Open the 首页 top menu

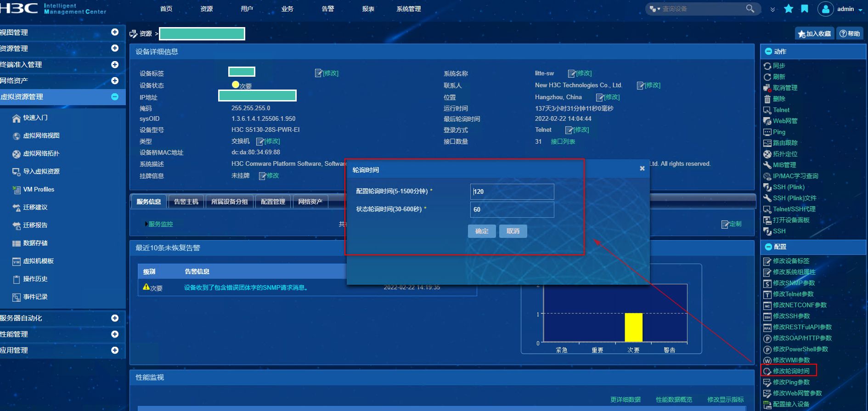[x=166, y=9]
